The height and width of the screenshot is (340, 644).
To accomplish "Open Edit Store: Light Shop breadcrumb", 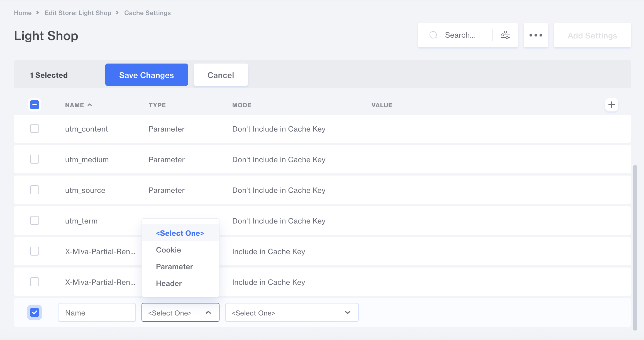I will 78,13.
